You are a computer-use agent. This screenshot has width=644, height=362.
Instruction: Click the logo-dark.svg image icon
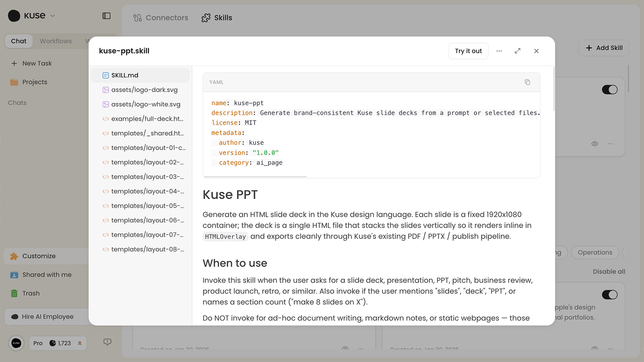click(105, 90)
